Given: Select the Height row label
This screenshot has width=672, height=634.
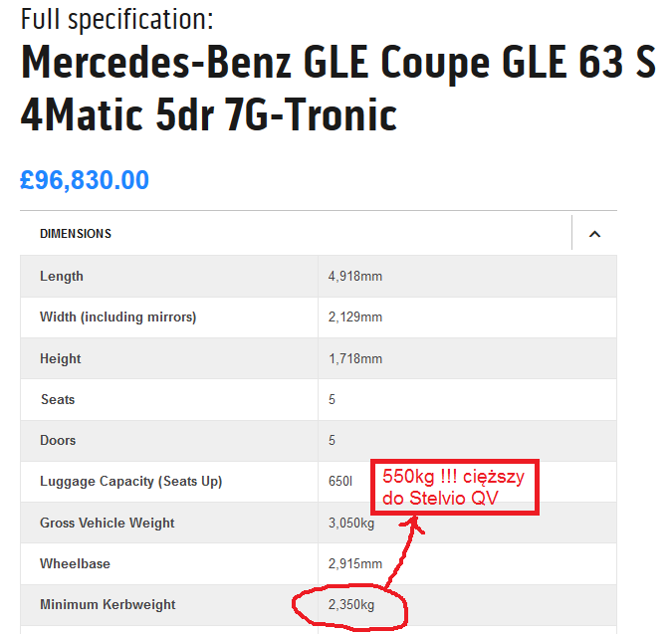Looking at the screenshot, I should (60, 358).
